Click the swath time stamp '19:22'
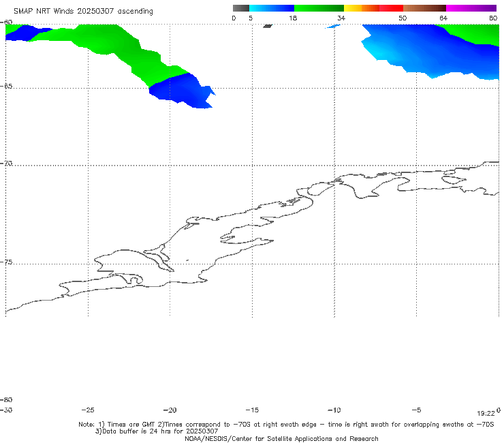The image size is (504, 443). (486, 414)
